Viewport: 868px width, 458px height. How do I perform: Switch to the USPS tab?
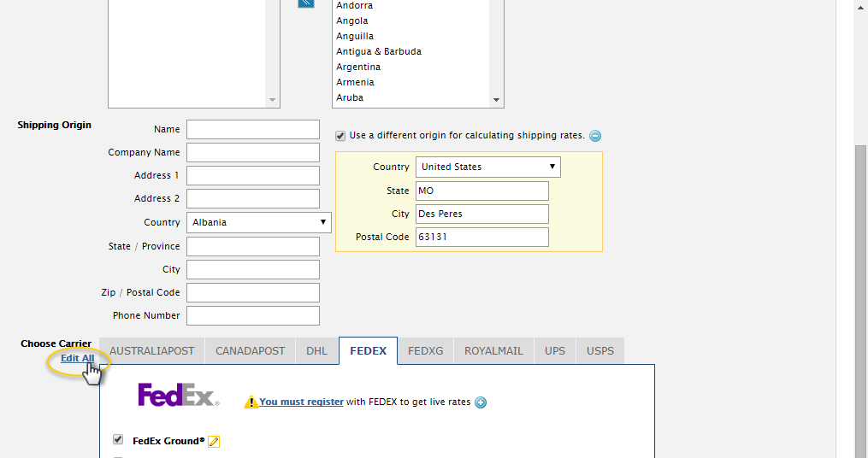600,351
